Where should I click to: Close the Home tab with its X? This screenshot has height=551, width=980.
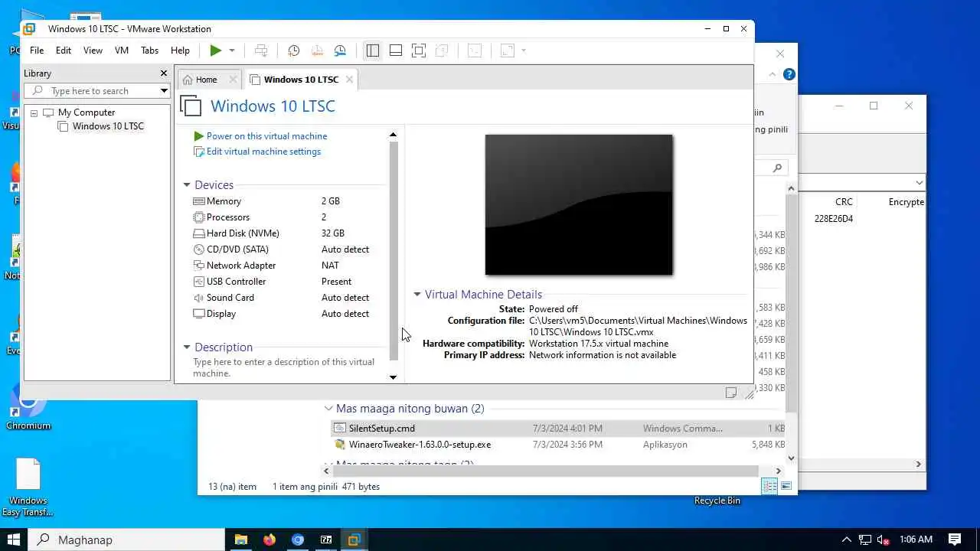(x=233, y=80)
